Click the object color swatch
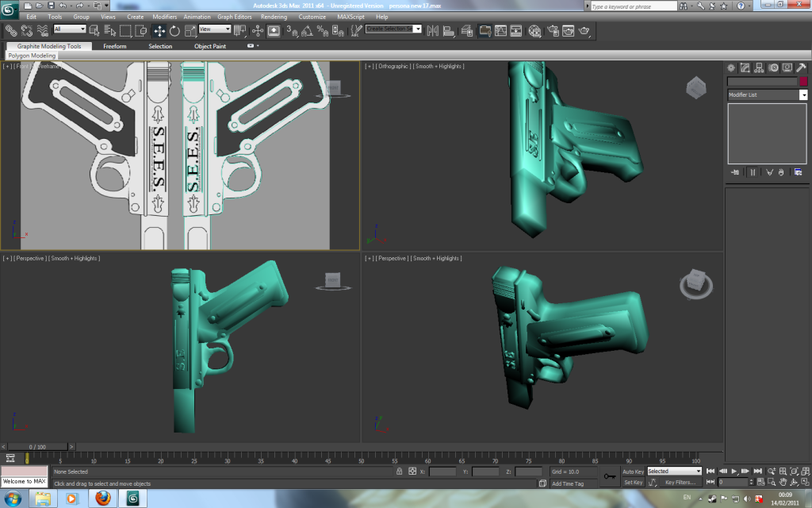This screenshot has height=508, width=812. 804,82
